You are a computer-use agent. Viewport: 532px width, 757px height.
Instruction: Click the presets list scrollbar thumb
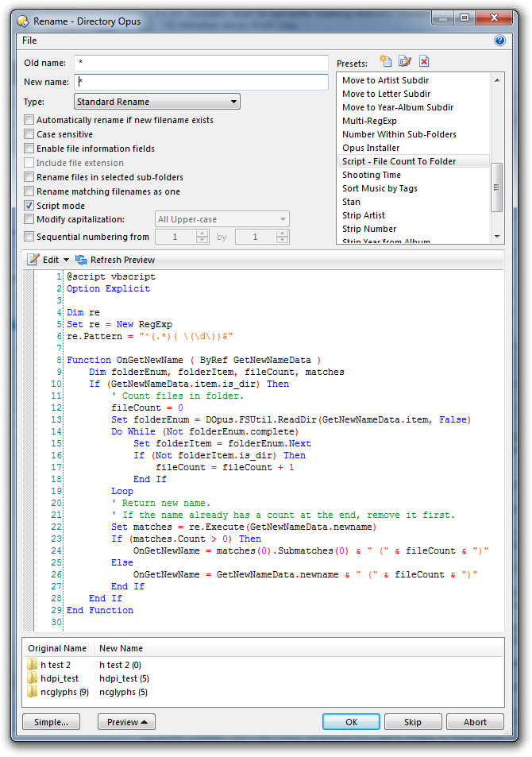tap(496, 187)
